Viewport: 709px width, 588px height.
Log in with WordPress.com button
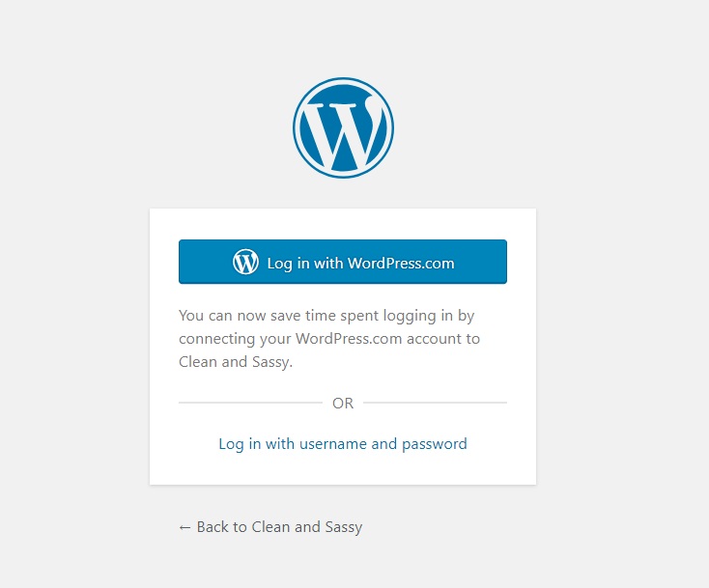tap(343, 262)
